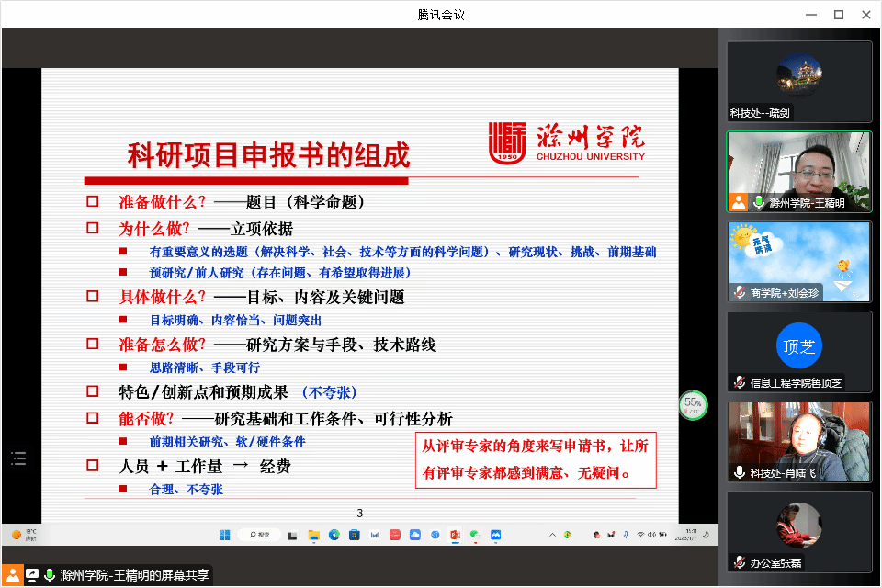Open the Windows Start button in the shared taskbar
Screen dimensions: 882x588
coord(224,535)
